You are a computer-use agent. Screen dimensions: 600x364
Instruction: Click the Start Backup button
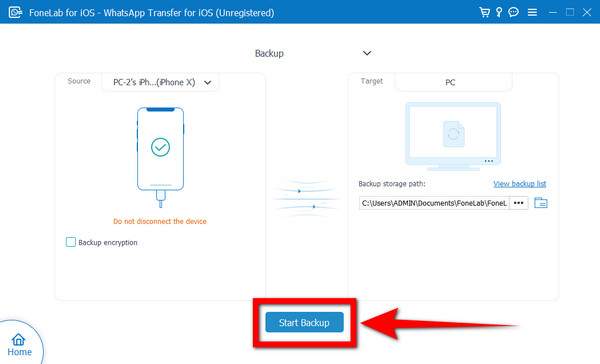[305, 323]
